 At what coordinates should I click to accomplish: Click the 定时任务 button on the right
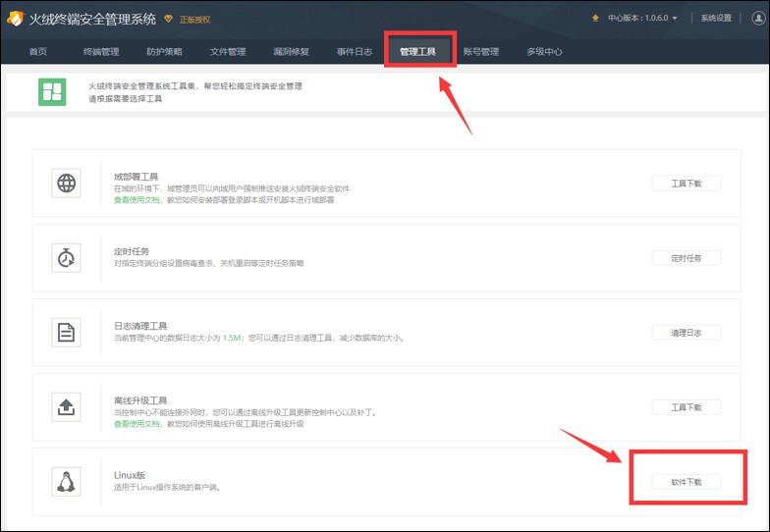tap(687, 257)
